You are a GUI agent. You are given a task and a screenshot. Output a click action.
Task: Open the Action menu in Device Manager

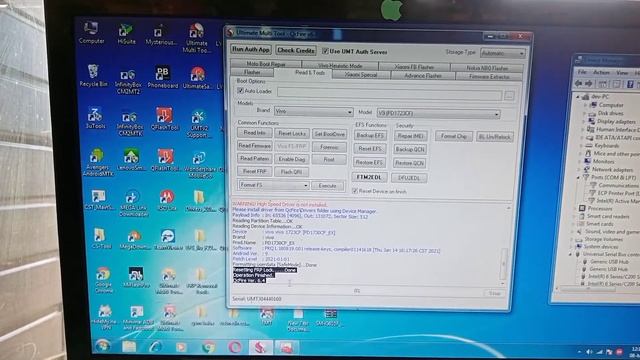pyautogui.click(x=601, y=72)
